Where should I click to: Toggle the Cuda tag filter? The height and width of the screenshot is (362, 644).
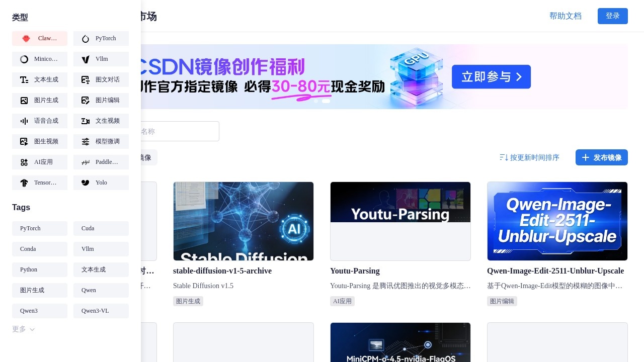[x=101, y=228]
